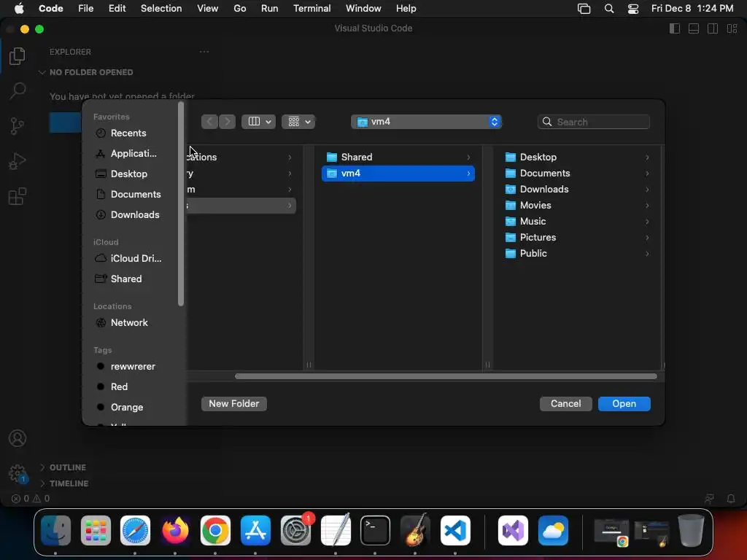
Task: Open Run and Debug view icon
Action: pyautogui.click(x=18, y=161)
